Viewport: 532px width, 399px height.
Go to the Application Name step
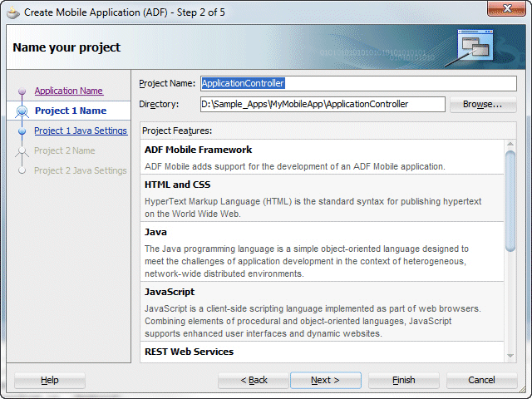point(68,91)
